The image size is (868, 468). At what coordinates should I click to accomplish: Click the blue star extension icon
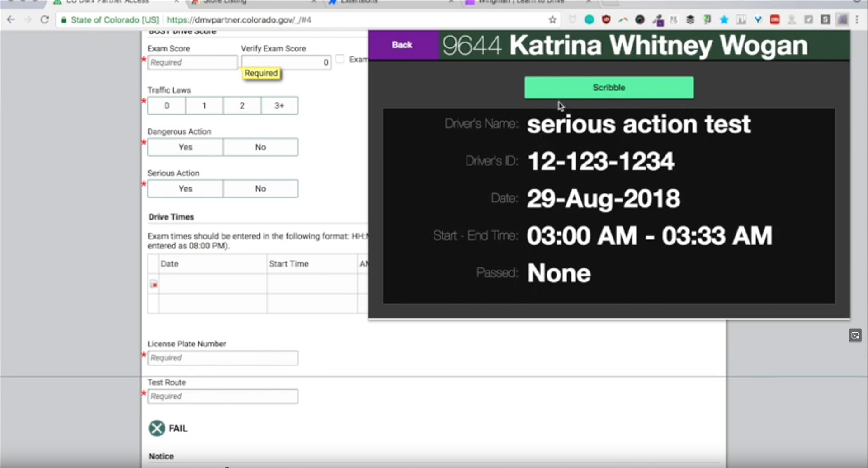click(724, 20)
